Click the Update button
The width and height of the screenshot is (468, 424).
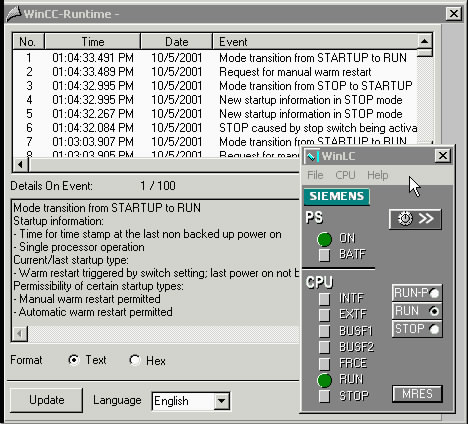point(46,400)
